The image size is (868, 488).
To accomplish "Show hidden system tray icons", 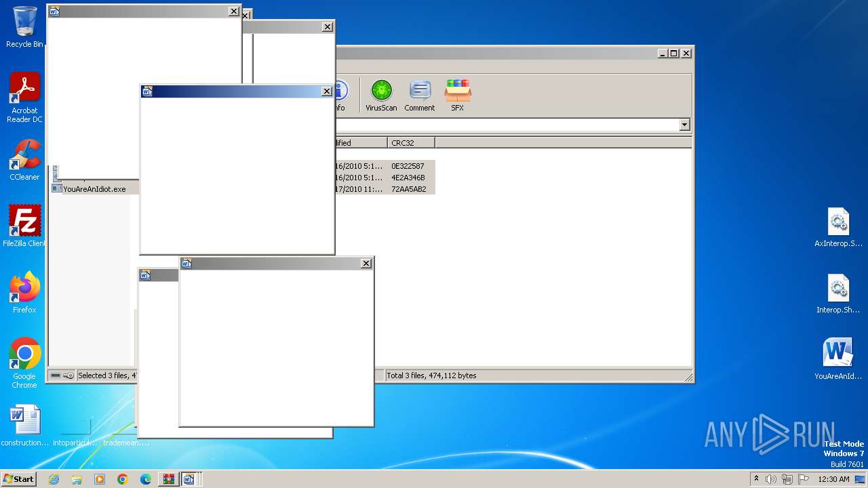I will pos(757,479).
